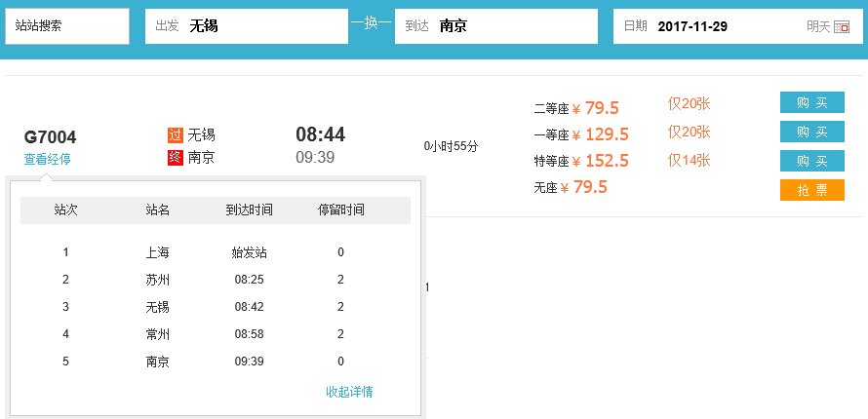Click 仅20张 availability for 二等座

tap(689, 103)
